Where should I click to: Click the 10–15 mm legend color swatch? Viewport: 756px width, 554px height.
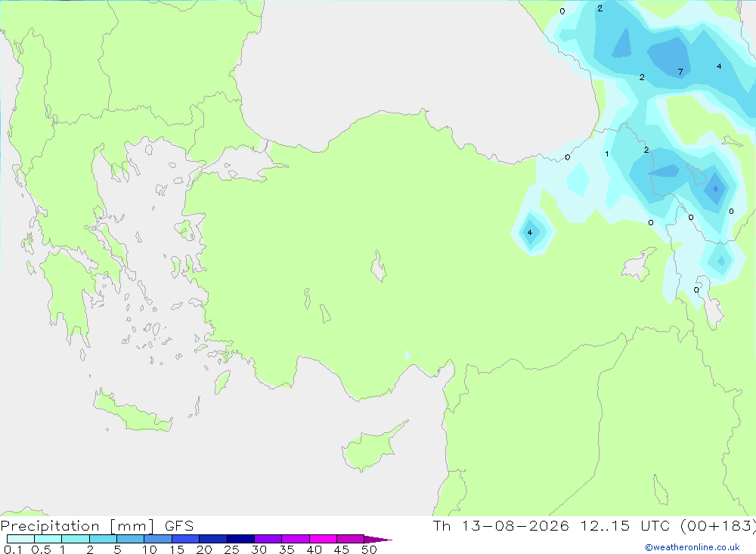(158, 539)
